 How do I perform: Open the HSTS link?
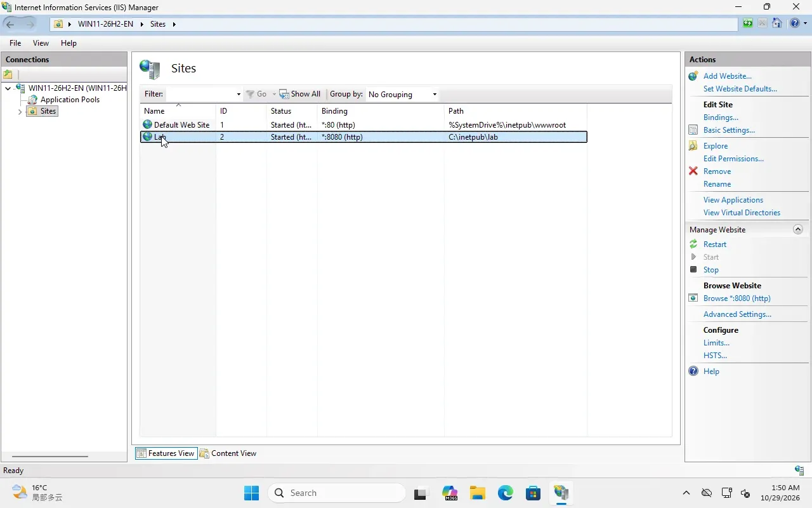715,355
